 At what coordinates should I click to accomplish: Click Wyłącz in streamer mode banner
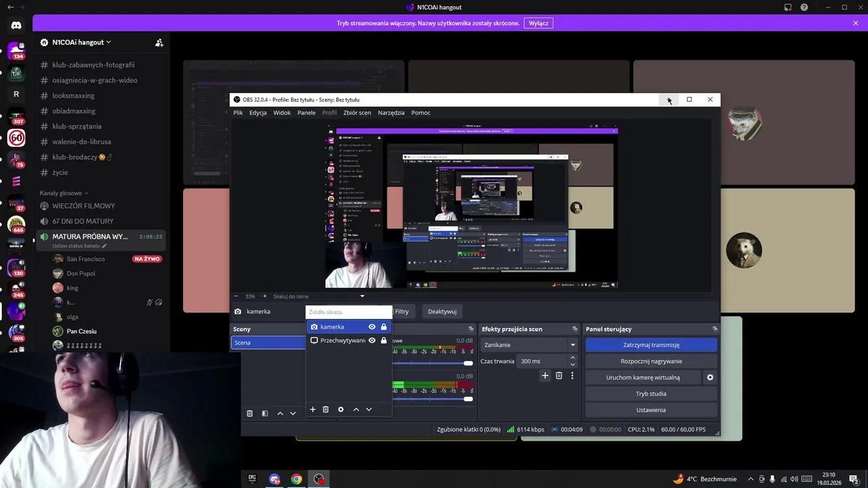pyautogui.click(x=538, y=23)
